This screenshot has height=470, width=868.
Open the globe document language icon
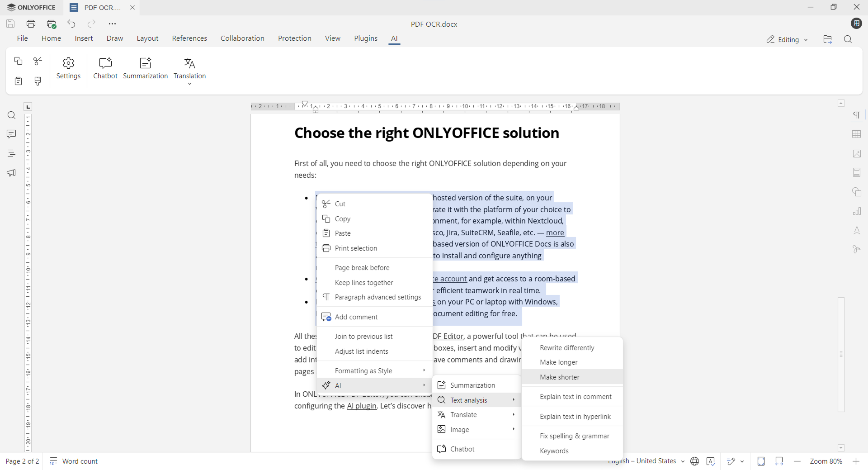click(695, 461)
